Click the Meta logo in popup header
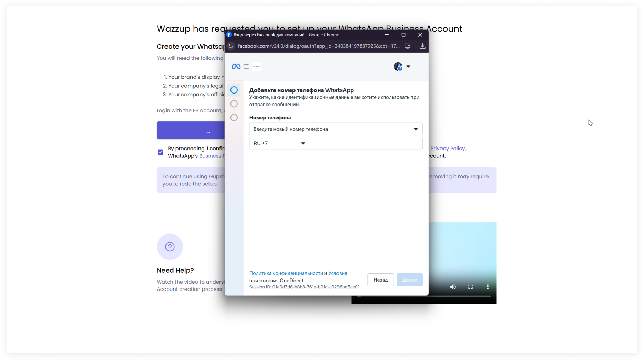The width and height of the screenshot is (644, 361). 236,67
